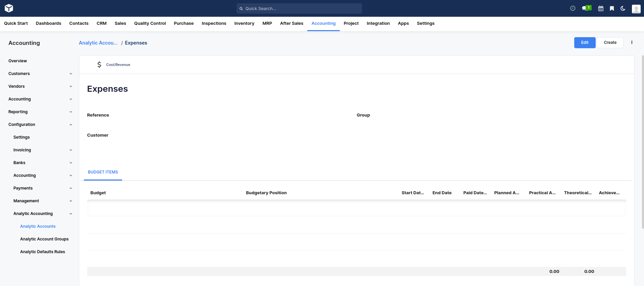The image size is (644, 286).
Task: Open the chat messages icon
Action: pyautogui.click(x=585, y=8)
